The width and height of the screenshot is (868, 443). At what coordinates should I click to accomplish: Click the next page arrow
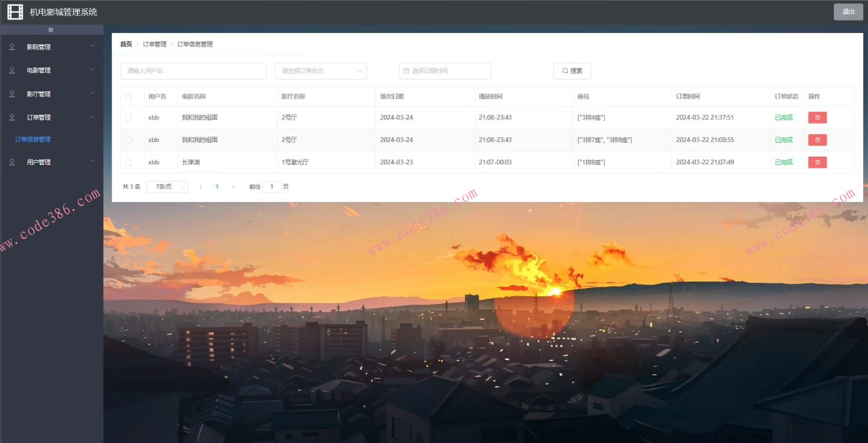click(233, 187)
